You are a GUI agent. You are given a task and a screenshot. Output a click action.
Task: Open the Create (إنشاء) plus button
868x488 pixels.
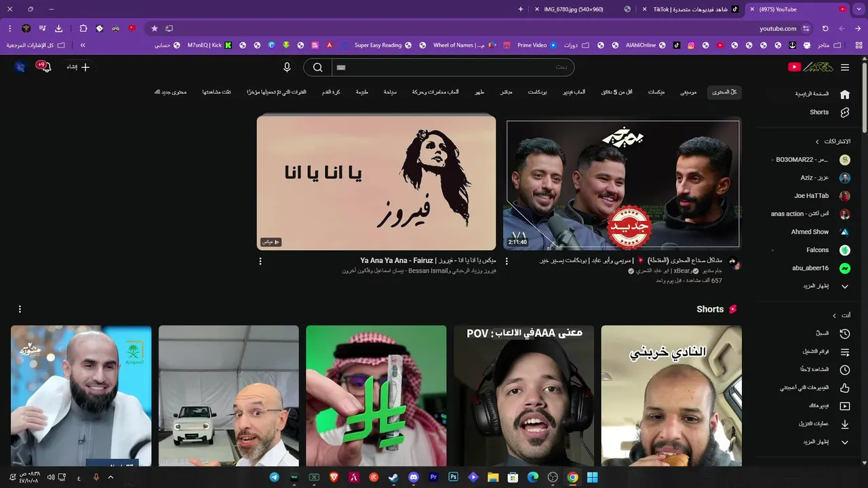click(x=78, y=67)
